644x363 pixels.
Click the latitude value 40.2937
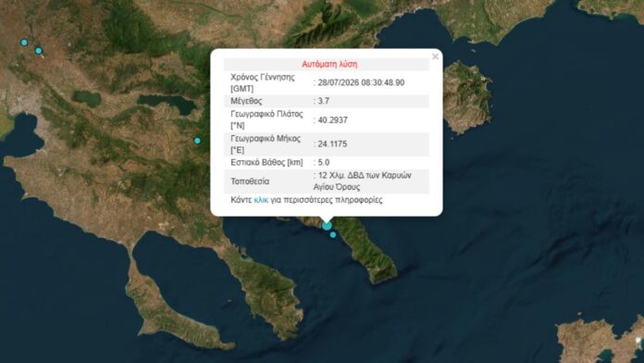click(x=333, y=120)
